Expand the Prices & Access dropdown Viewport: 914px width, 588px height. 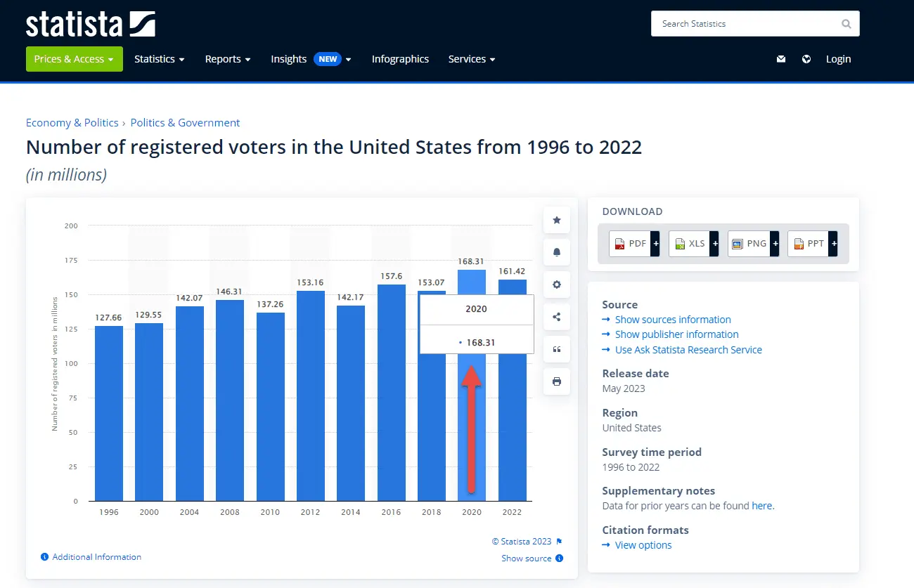pyautogui.click(x=74, y=59)
